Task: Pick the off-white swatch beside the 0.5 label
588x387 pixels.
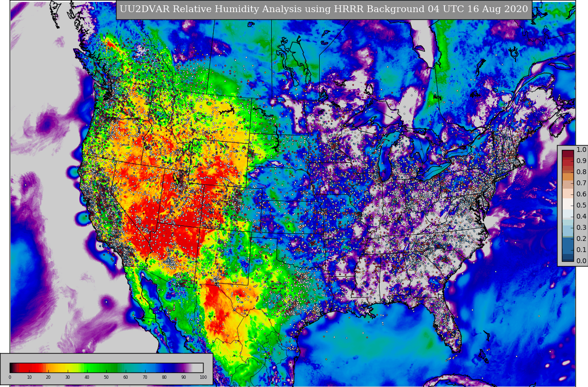Action: pos(568,203)
